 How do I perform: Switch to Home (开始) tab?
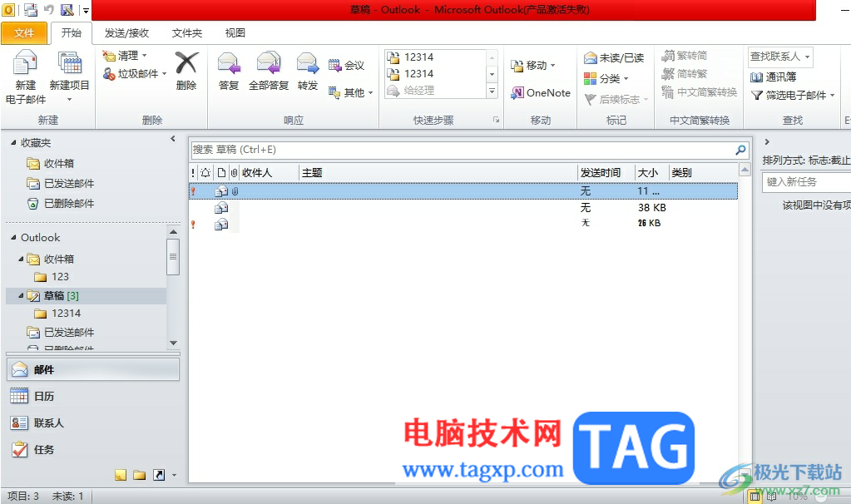pyautogui.click(x=71, y=32)
